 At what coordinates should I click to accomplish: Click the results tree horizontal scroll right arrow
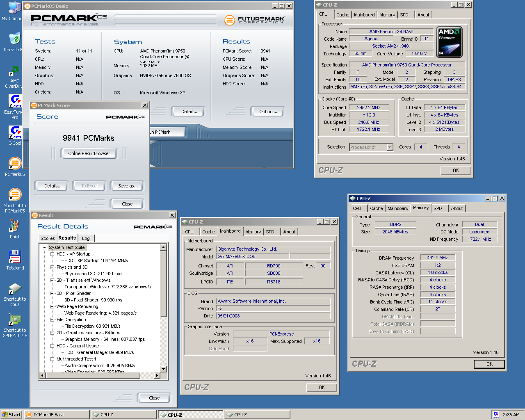coord(157,375)
